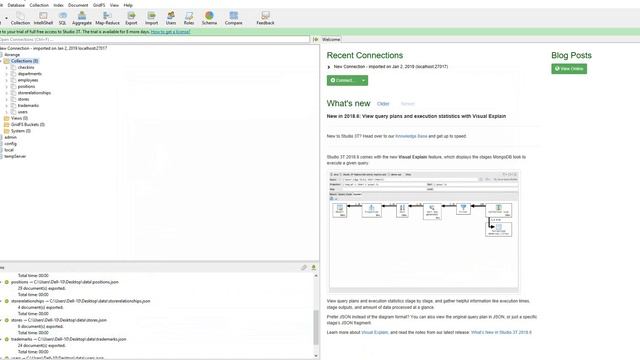640x360 pixels.
Task: Open the Database menu
Action: (16, 5)
